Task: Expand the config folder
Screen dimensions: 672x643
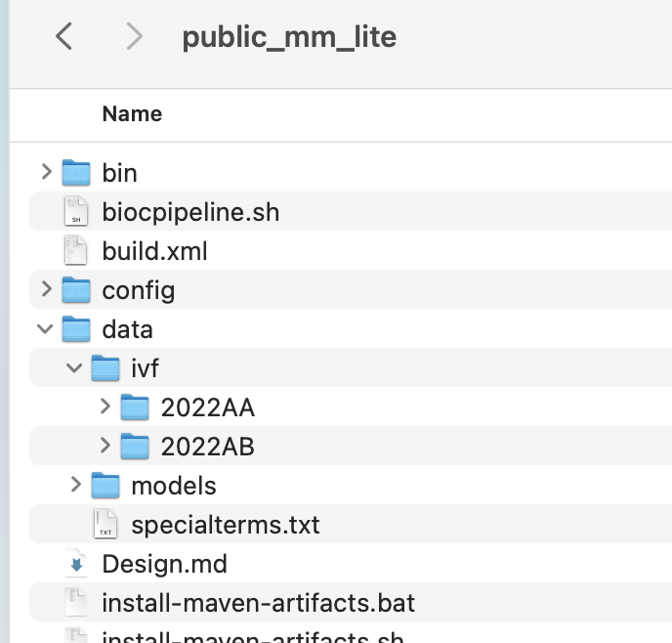Action: (46, 289)
